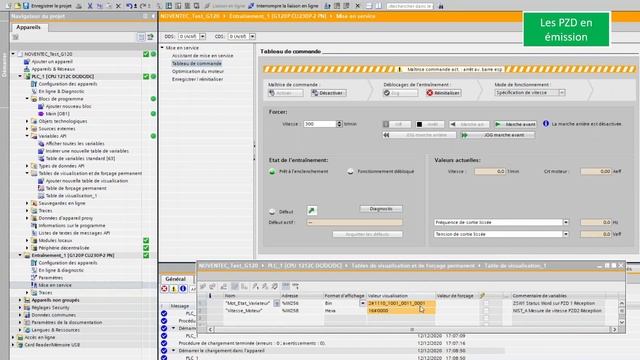Collapse Entraînement_1 tree node

tap(20, 255)
